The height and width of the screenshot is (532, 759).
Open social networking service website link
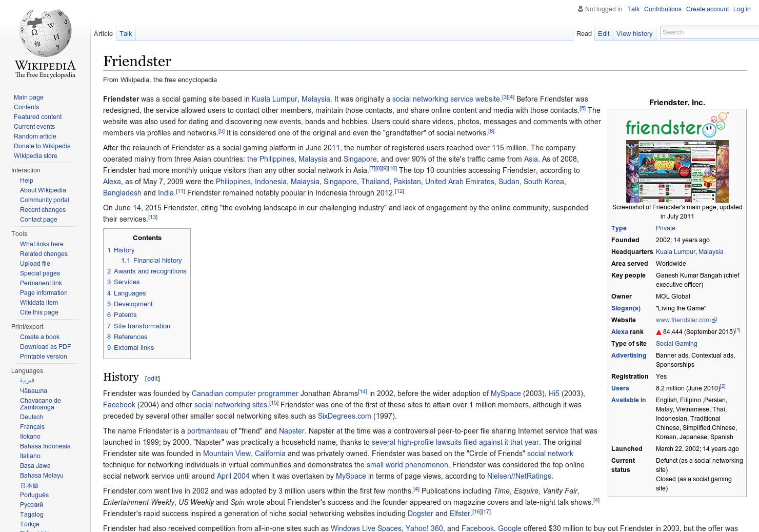click(x=446, y=99)
